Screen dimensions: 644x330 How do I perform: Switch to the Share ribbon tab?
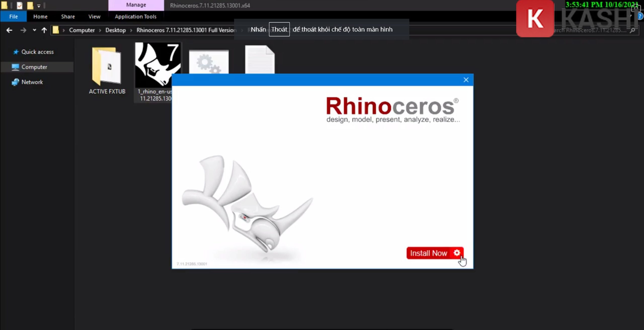pyautogui.click(x=68, y=17)
